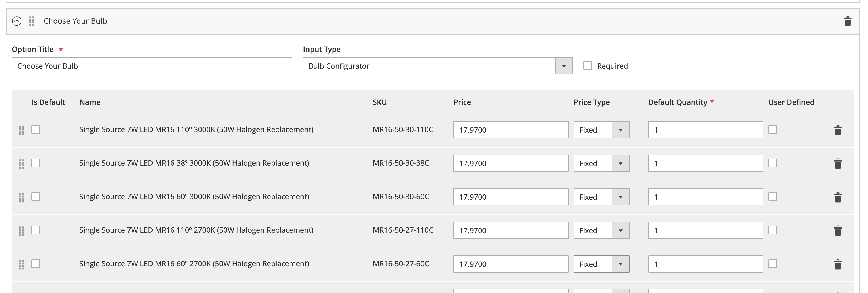Delete the MR16-50-30-110C bulb row

(x=838, y=130)
